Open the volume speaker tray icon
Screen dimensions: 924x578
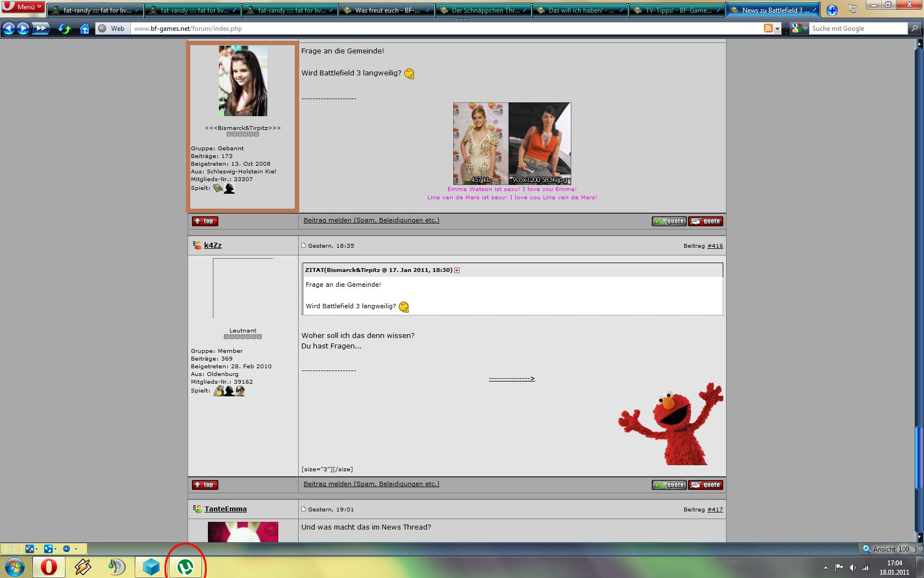[852, 568]
